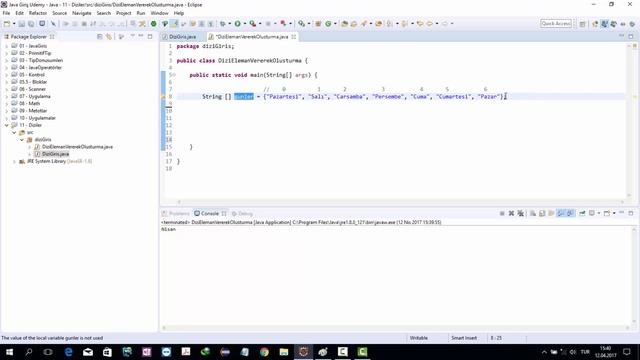Open the File menu
The height and width of the screenshot is (360, 640).
[x=7, y=13]
